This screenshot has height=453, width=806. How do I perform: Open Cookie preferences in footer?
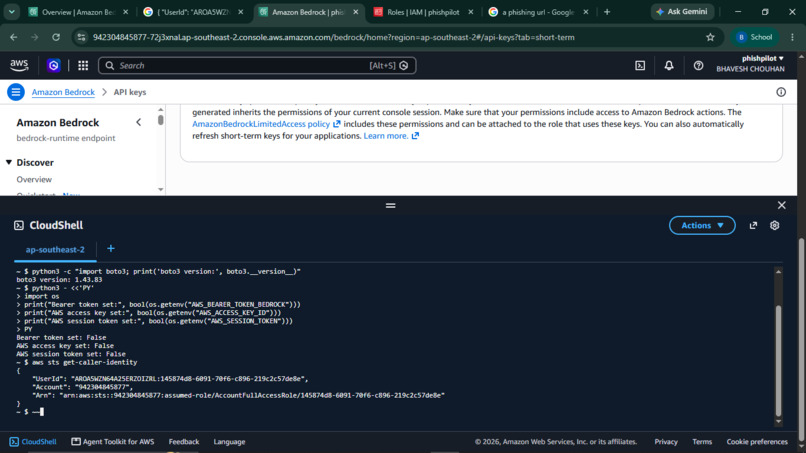757,442
